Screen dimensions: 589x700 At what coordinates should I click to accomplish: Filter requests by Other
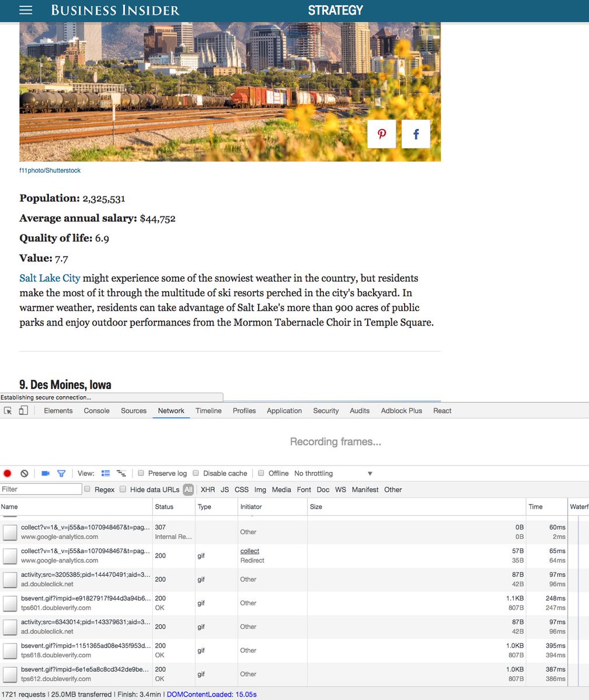click(393, 490)
